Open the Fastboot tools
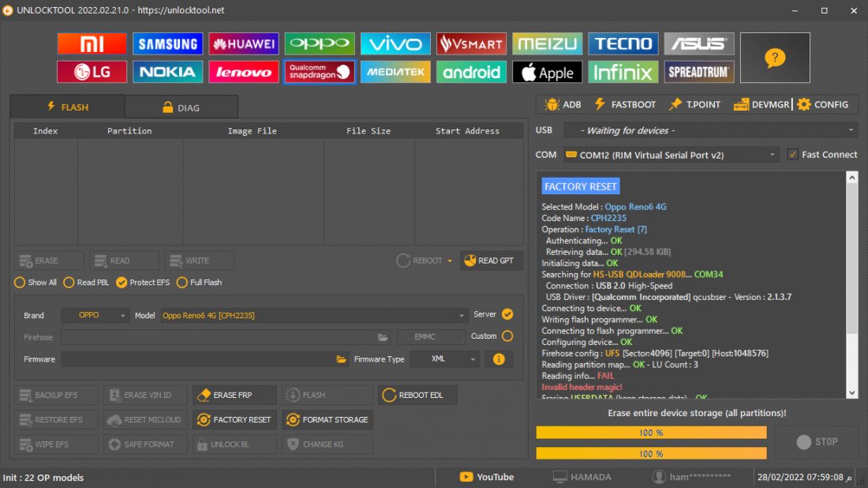Viewport: 868px width, 488px height. click(625, 105)
